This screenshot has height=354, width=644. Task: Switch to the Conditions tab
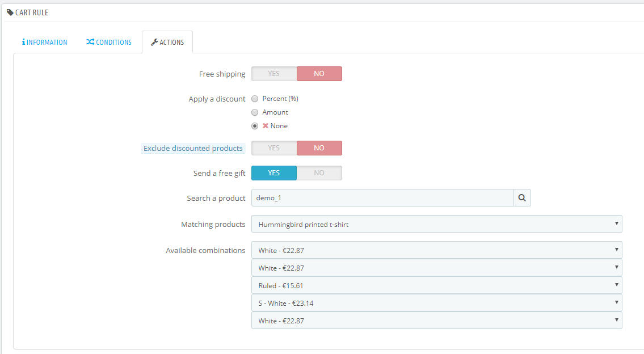(109, 43)
